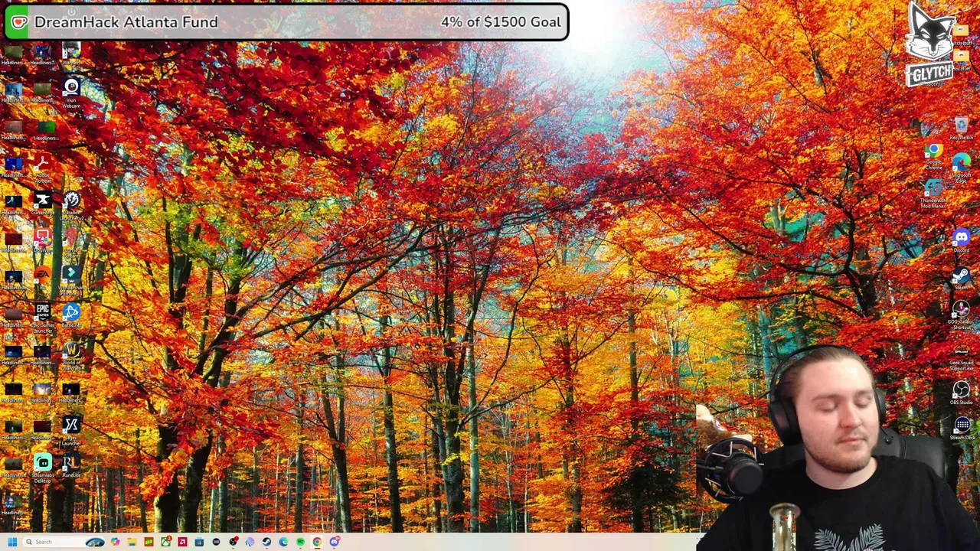Open the Stream Deck desktop shortcut

click(x=961, y=429)
